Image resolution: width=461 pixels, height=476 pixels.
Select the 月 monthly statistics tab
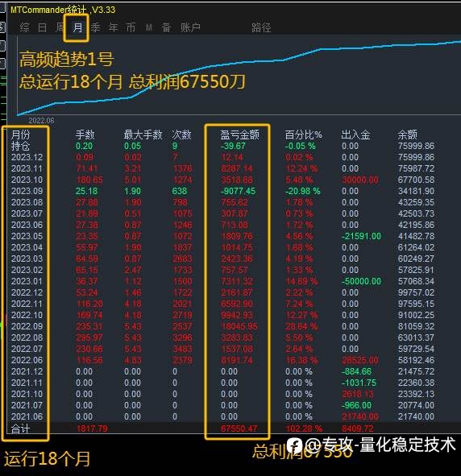click(x=77, y=27)
